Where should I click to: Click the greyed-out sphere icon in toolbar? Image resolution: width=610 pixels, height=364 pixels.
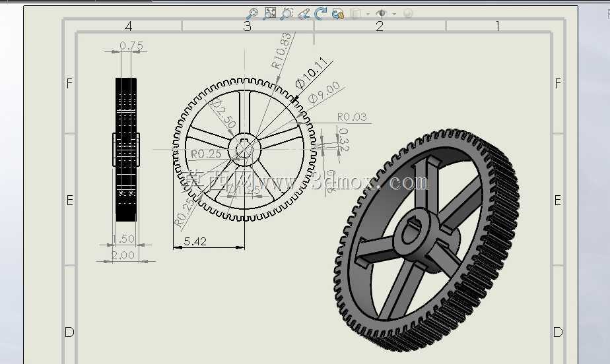pos(408,14)
